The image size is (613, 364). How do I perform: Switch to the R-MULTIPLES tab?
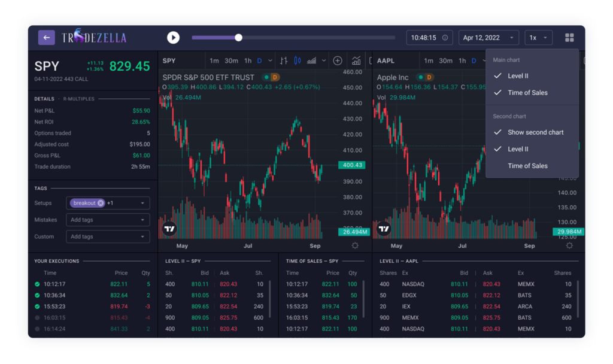pyautogui.click(x=78, y=99)
